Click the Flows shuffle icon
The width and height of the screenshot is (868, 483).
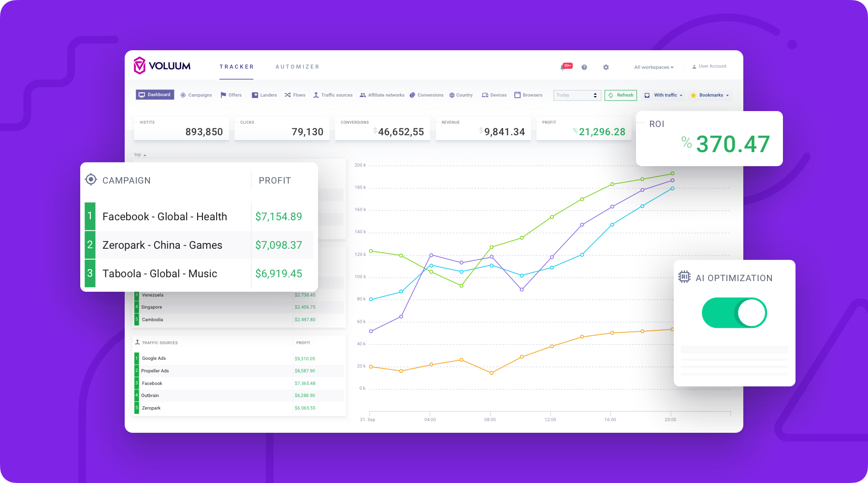pyautogui.click(x=288, y=95)
